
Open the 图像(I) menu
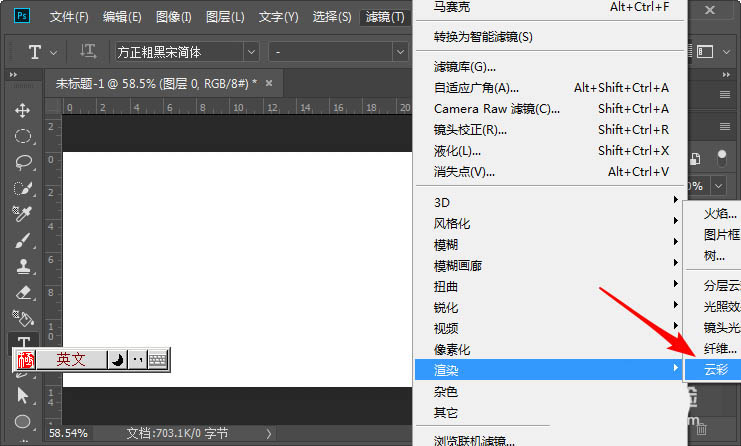click(x=173, y=17)
